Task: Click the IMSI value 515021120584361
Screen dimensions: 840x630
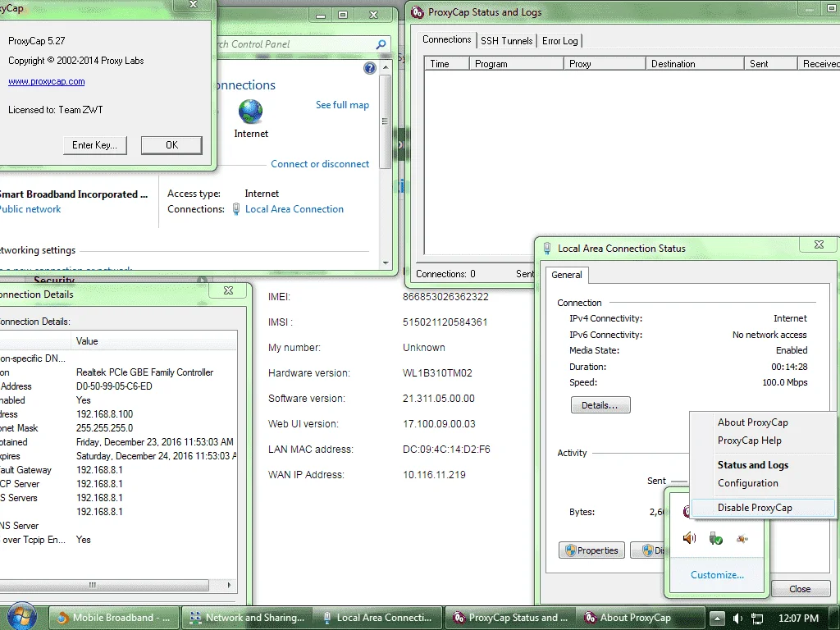Action: (x=445, y=322)
